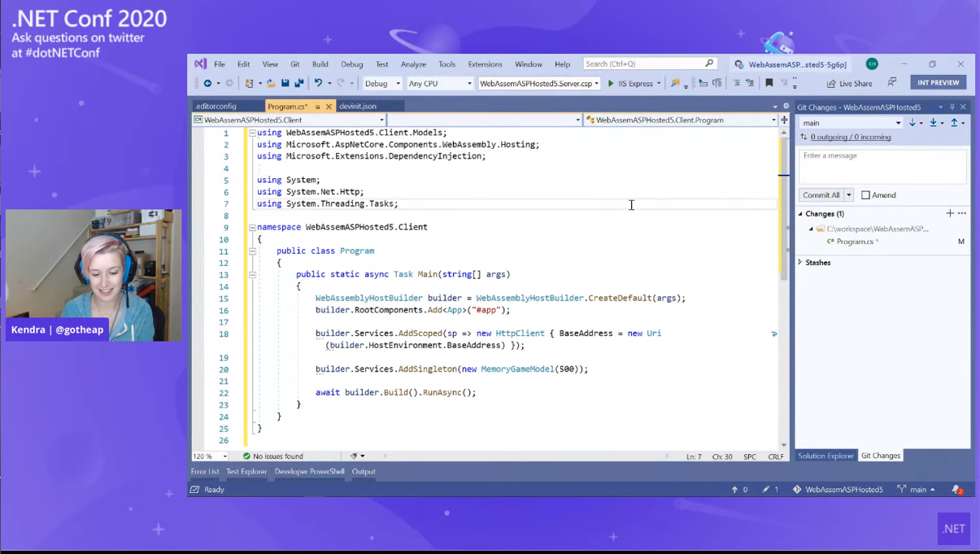Expand the Stashes section

coord(800,263)
